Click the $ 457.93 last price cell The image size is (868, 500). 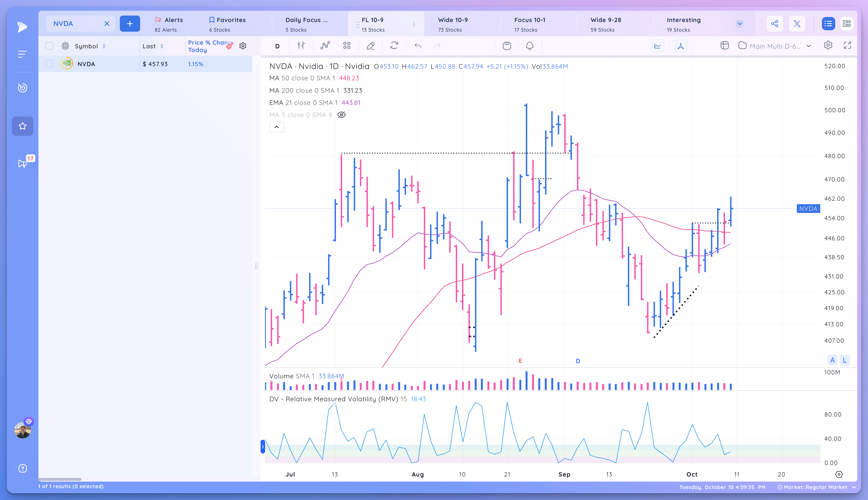[155, 64]
